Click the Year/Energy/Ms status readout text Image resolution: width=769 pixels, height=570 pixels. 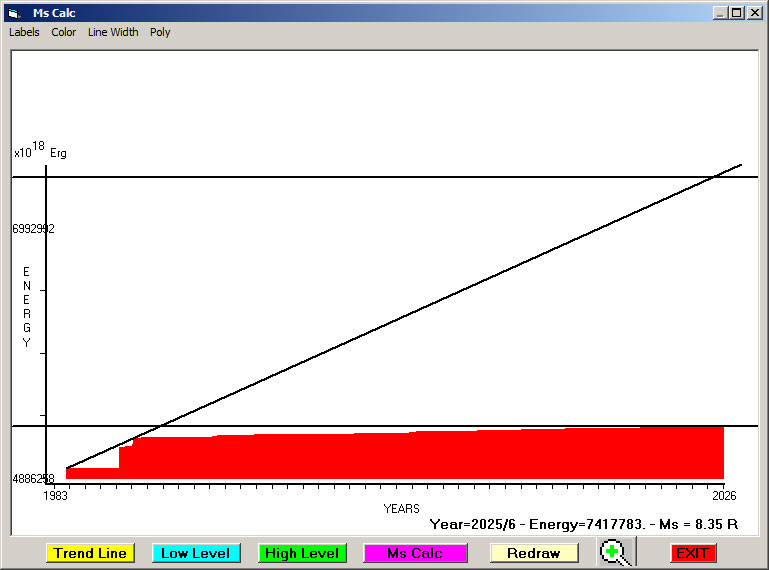[583, 523]
